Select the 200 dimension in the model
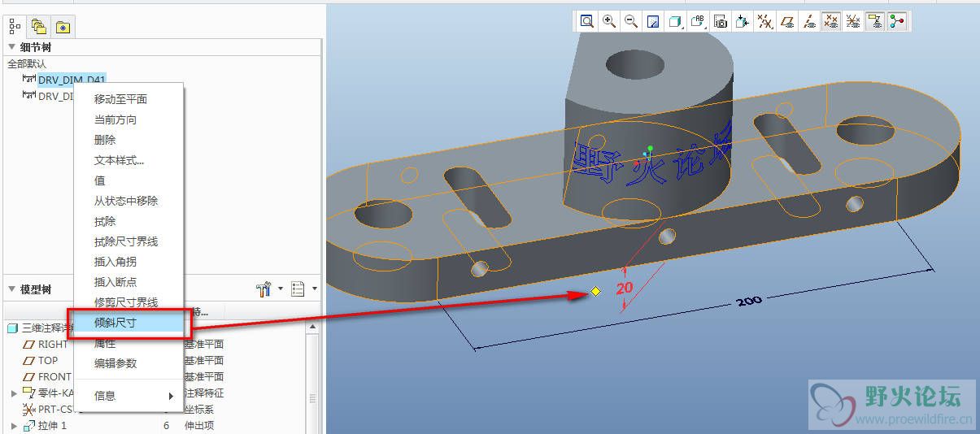This screenshot has height=434, width=980. tap(749, 300)
